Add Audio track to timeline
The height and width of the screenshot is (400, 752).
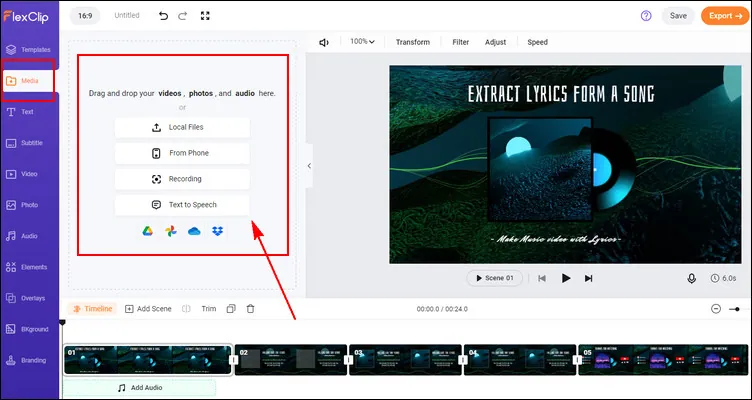tap(140, 388)
